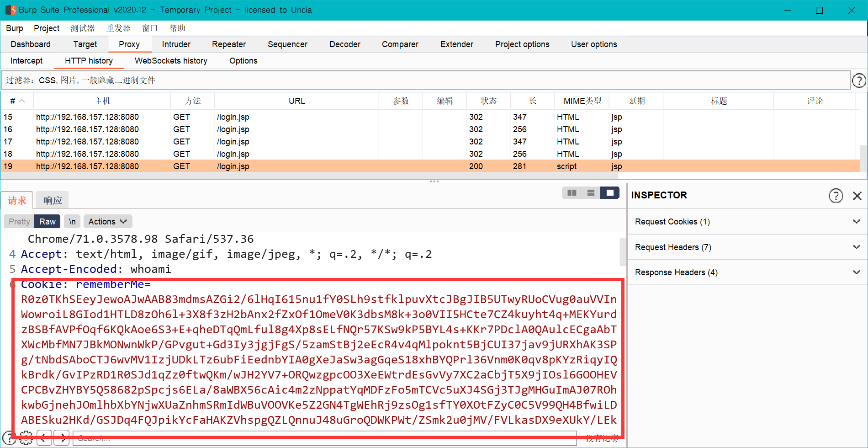The height and width of the screenshot is (448, 868).
Task: Toggle Pretty message view
Action: click(19, 221)
